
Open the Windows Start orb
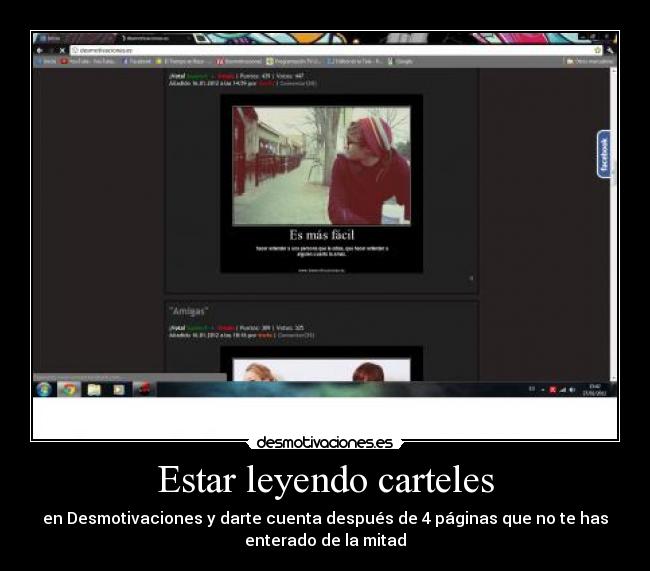[x=44, y=389]
